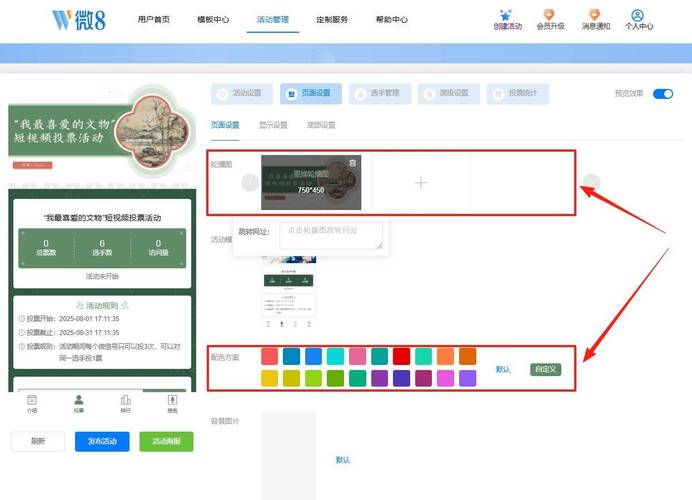The width and height of the screenshot is (692, 500).
Task: Click the 刷新 button
Action: (x=38, y=441)
